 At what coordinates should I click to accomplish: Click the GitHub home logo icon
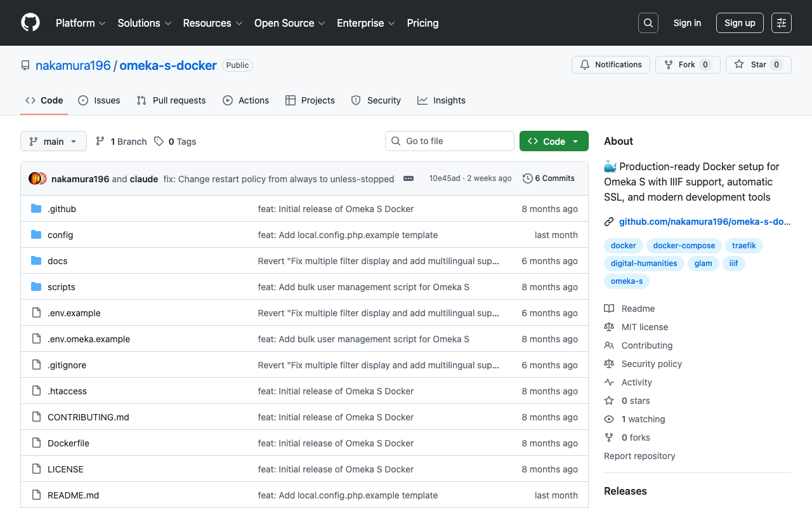click(30, 23)
